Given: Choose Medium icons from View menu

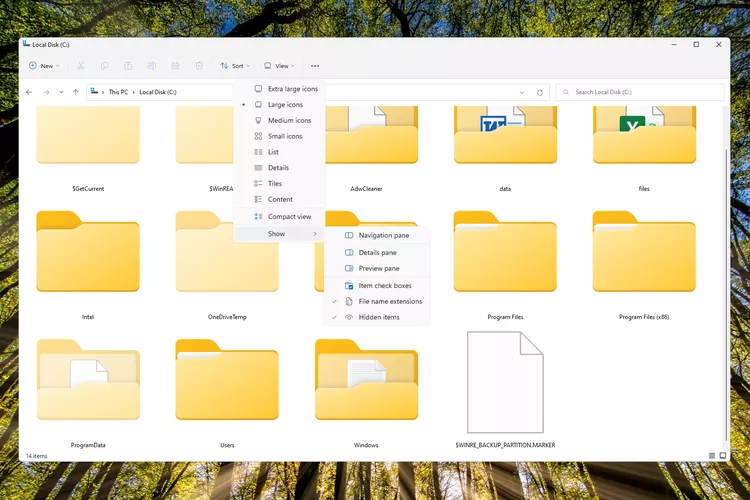Looking at the screenshot, I should 280,120.
